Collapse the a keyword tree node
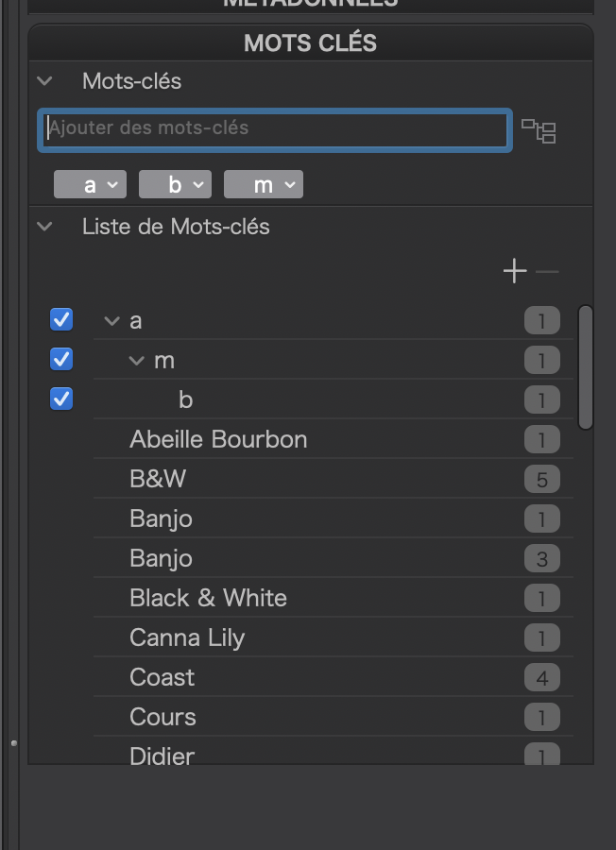Screen dimensions: 616x850 [x=111, y=321]
